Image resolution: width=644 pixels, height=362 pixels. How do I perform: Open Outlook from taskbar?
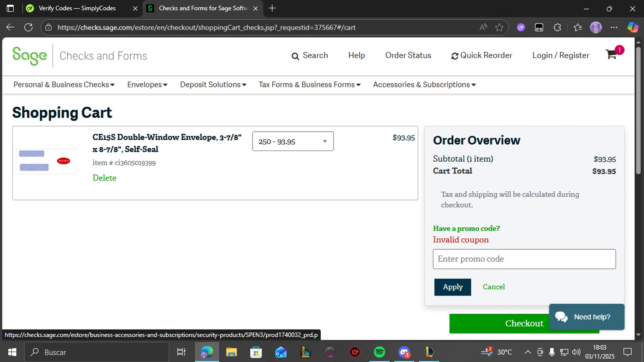pos(281,352)
